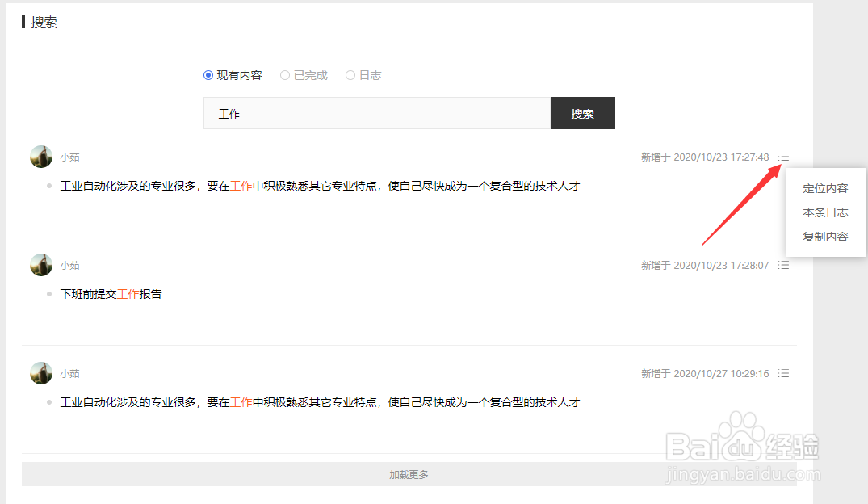Choose 定位内容 from the context menu
The image size is (868, 504).
coord(825,188)
